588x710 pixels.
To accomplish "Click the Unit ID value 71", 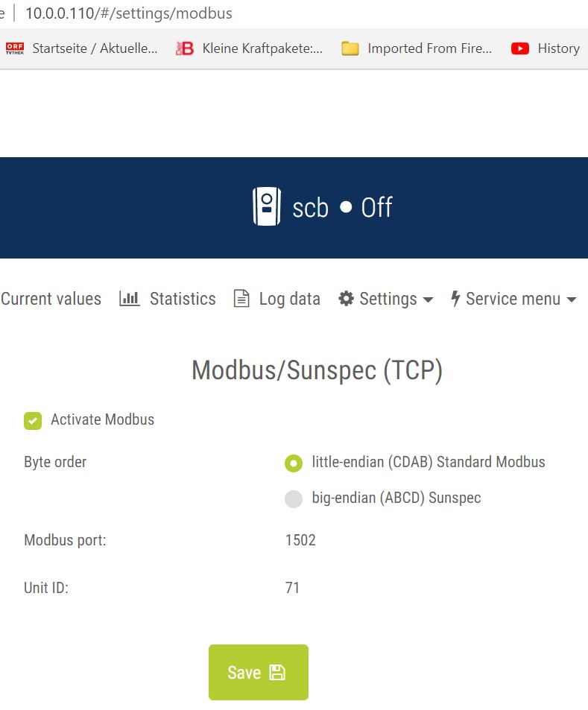I will click(x=292, y=588).
